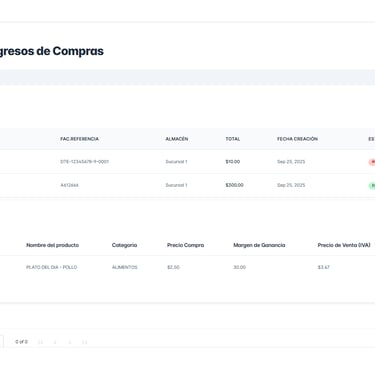Go to next page in pagination
This screenshot has width=375, height=366.
pos(70,342)
